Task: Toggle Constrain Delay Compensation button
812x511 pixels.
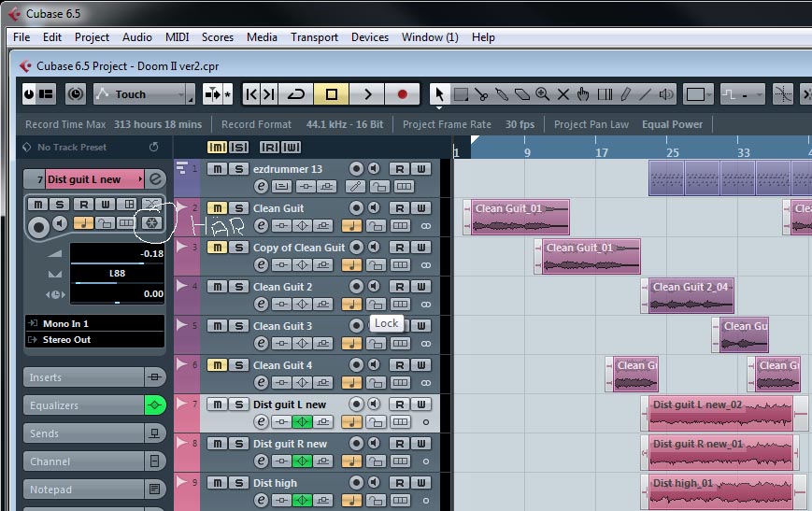Action: [x=75, y=94]
